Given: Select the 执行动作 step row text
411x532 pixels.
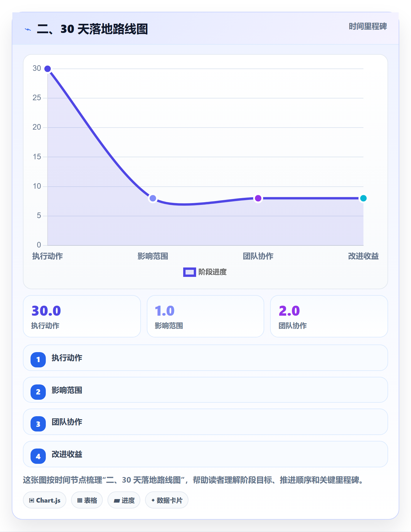Looking at the screenshot, I should (x=67, y=358).
